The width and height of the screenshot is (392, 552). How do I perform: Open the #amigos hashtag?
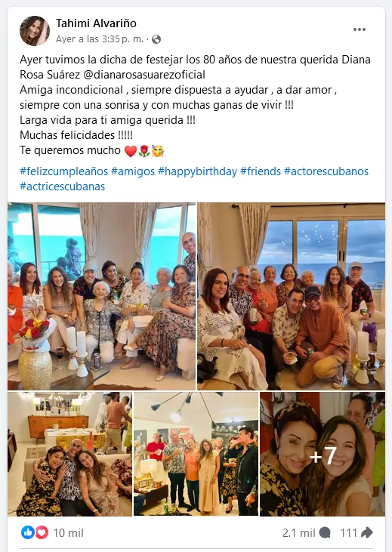tap(133, 171)
